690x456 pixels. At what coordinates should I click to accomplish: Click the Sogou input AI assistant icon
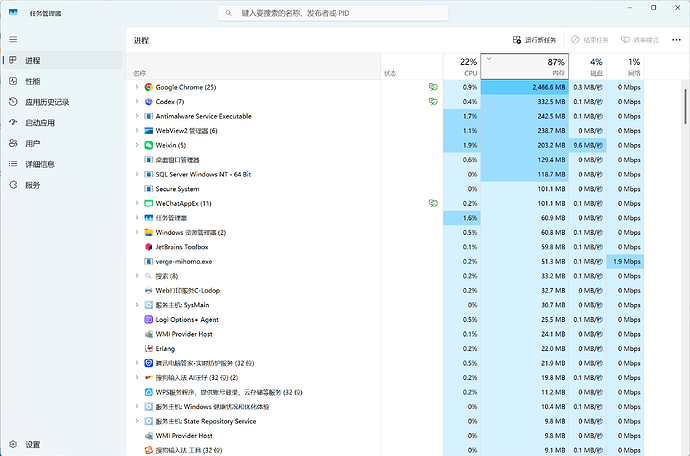click(149, 378)
